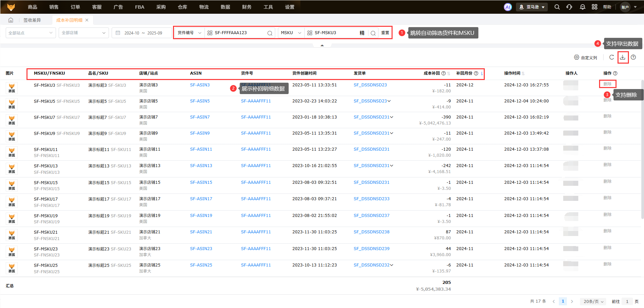Click the date range field 2024-10 ~ 2025-09
Viewport: 644px width, 308px height.
pos(143,33)
